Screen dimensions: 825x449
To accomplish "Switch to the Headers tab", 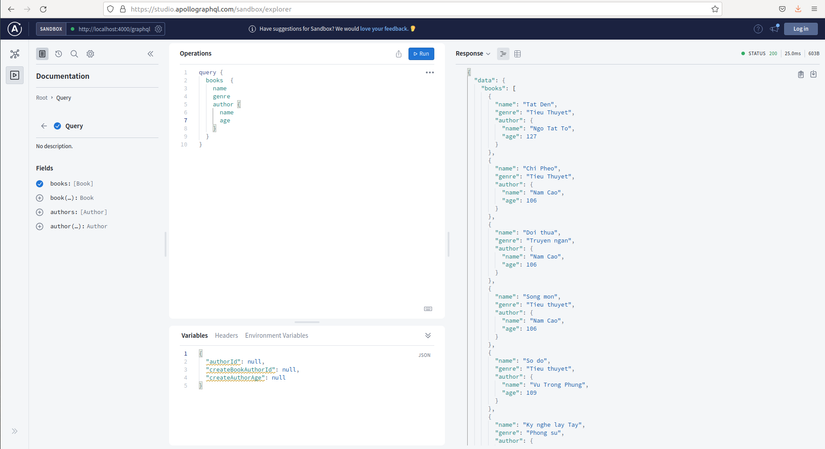I will pyautogui.click(x=226, y=335).
